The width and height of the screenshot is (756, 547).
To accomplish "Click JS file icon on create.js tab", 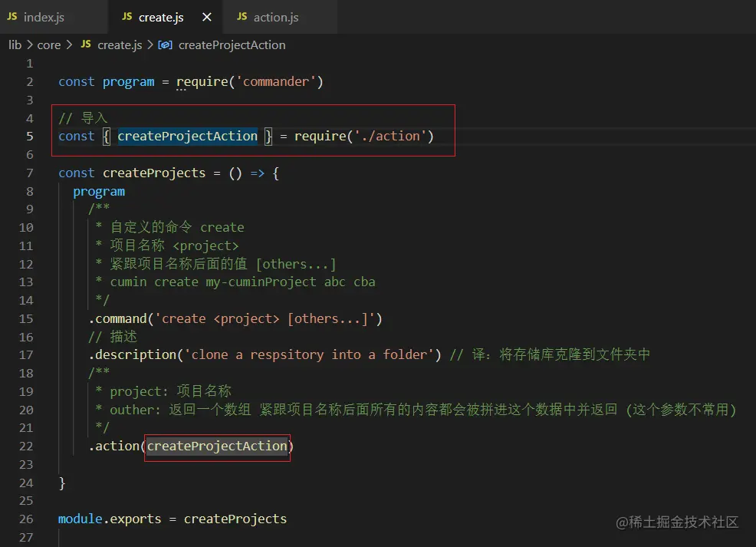I will (127, 17).
